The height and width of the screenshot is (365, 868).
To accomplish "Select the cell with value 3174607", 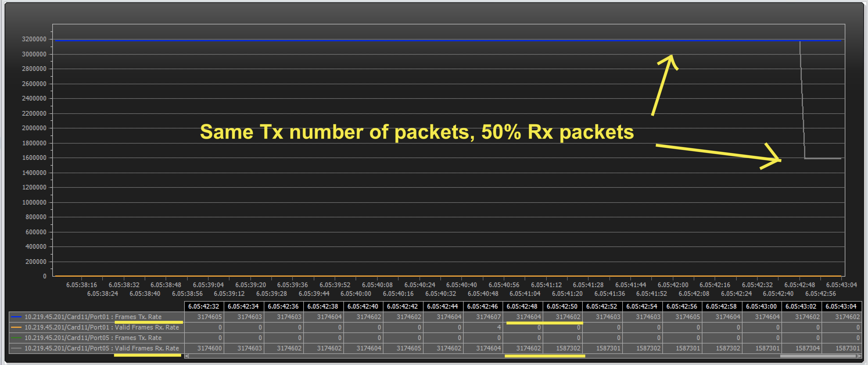I will click(483, 317).
